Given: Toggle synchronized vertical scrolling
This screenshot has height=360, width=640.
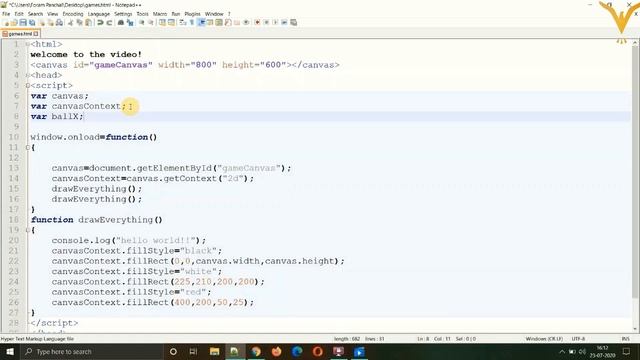Looking at the screenshot, I should pyautogui.click(x=162, y=23).
